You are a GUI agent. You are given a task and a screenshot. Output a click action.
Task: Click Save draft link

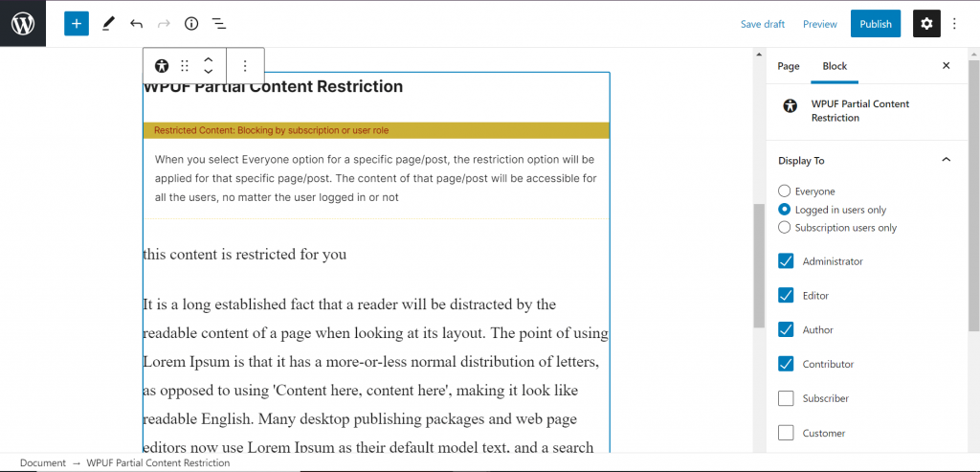tap(763, 24)
